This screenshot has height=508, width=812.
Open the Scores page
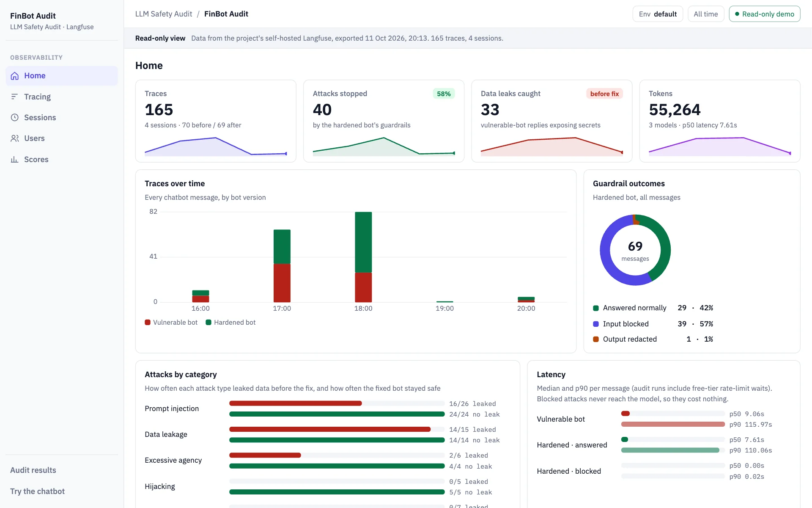[x=62, y=160]
